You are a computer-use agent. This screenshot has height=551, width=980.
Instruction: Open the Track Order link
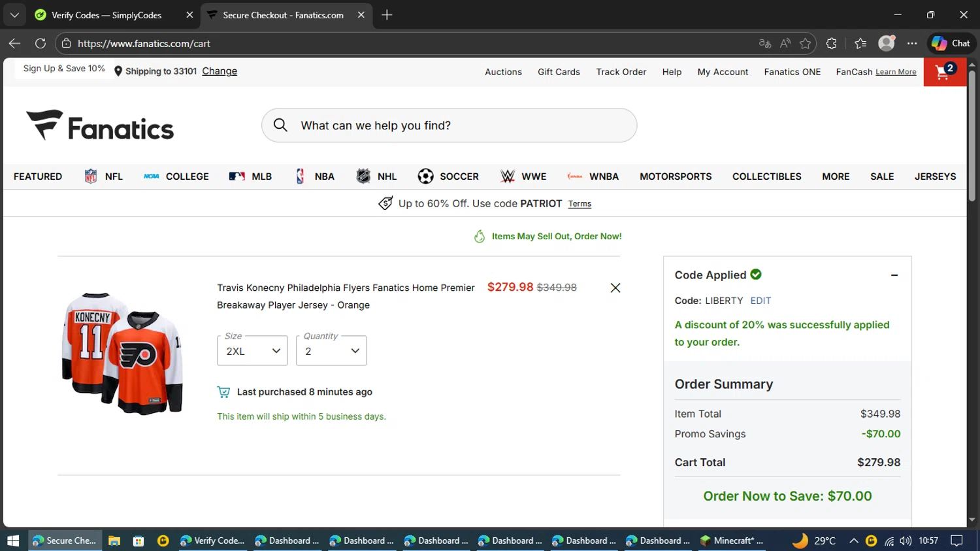[621, 72]
